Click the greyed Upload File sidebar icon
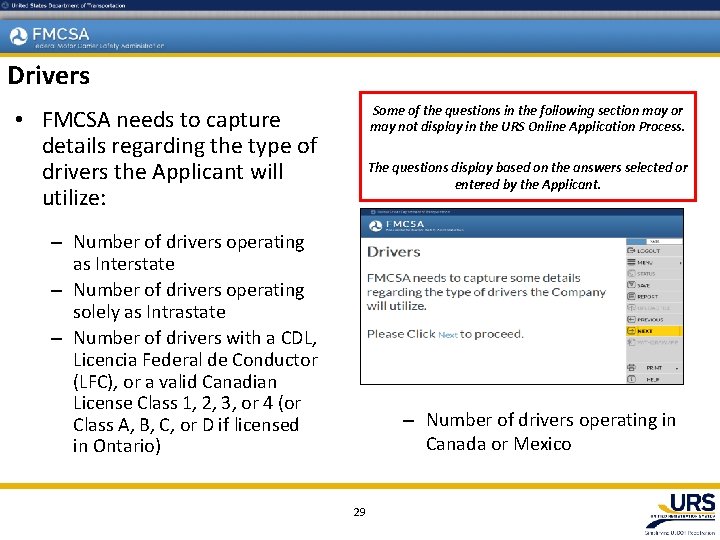Viewport: 720px width, 540px height. (x=631, y=308)
